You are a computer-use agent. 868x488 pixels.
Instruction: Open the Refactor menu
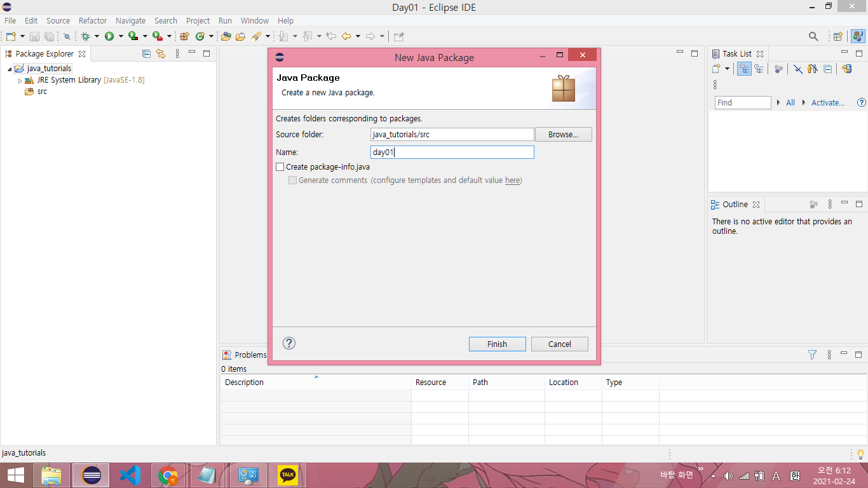(x=93, y=20)
